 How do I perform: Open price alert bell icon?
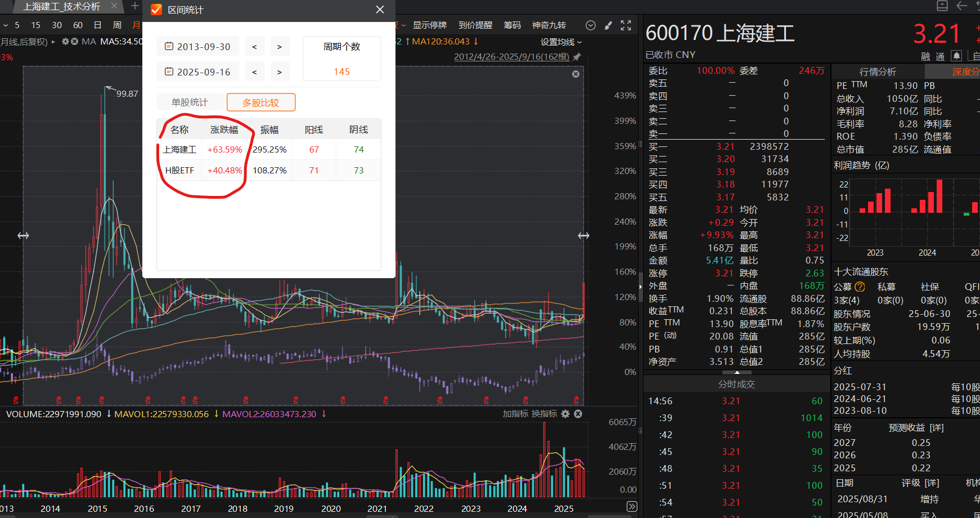(956, 56)
